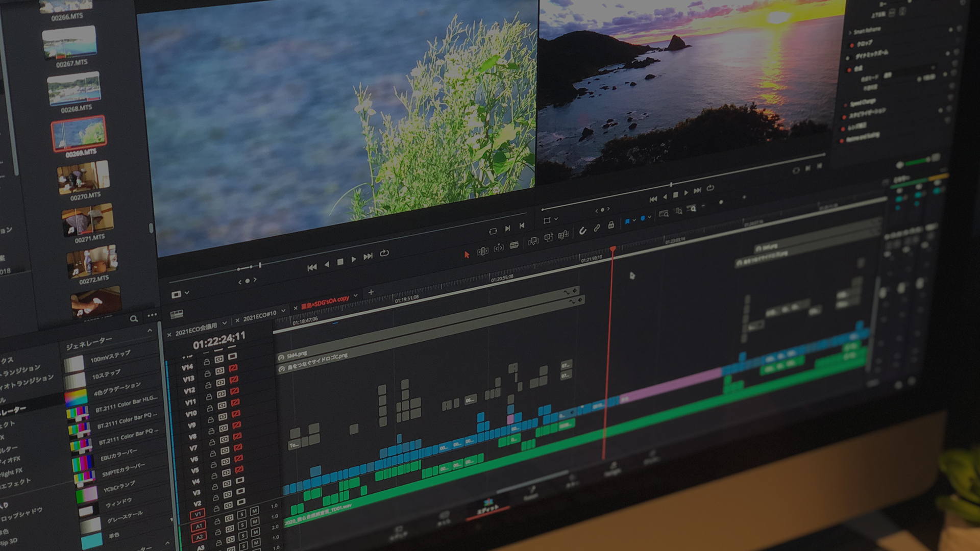This screenshot has height=551, width=980.
Task: Go to timeline start in timeline viewer
Action: pos(653,199)
